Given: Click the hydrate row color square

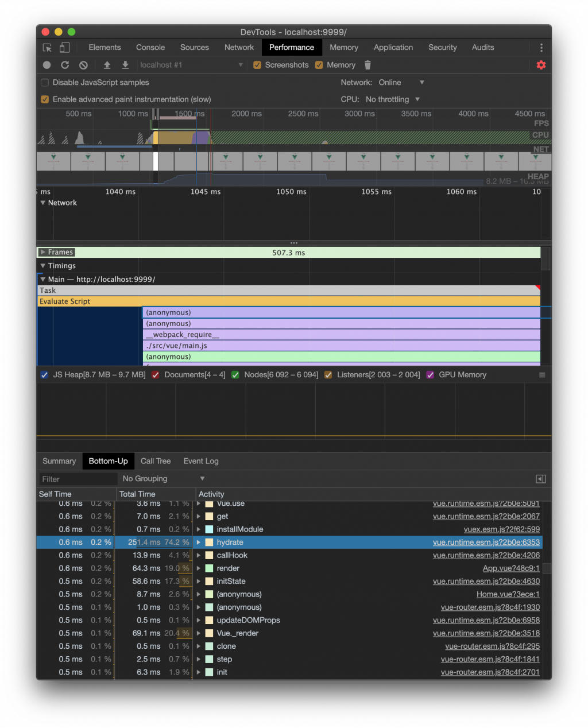Looking at the screenshot, I should (209, 542).
